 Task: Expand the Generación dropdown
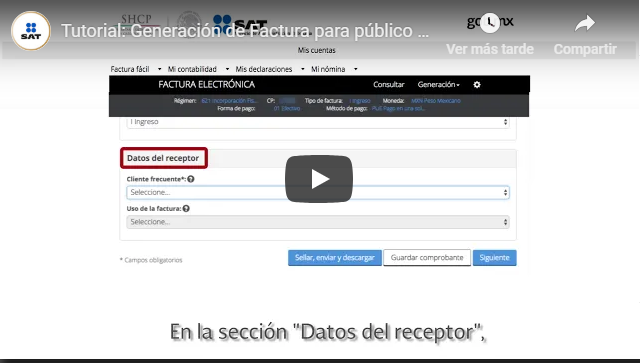438,85
